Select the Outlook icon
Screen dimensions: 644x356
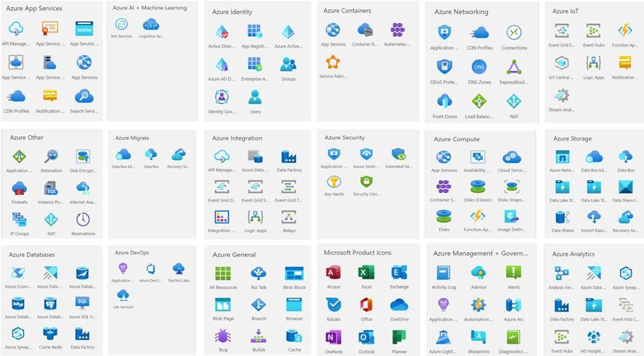(x=366, y=338)
